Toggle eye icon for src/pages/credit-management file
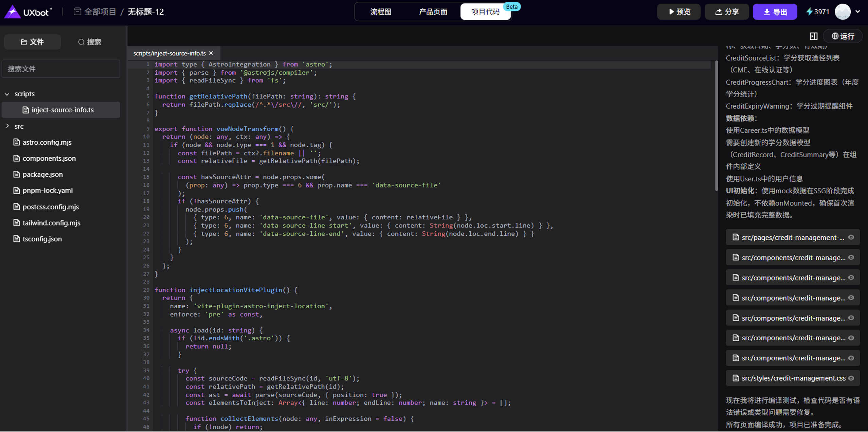This screenshot has width=868, height=432. pyautogui.click(x=851, y=237)
